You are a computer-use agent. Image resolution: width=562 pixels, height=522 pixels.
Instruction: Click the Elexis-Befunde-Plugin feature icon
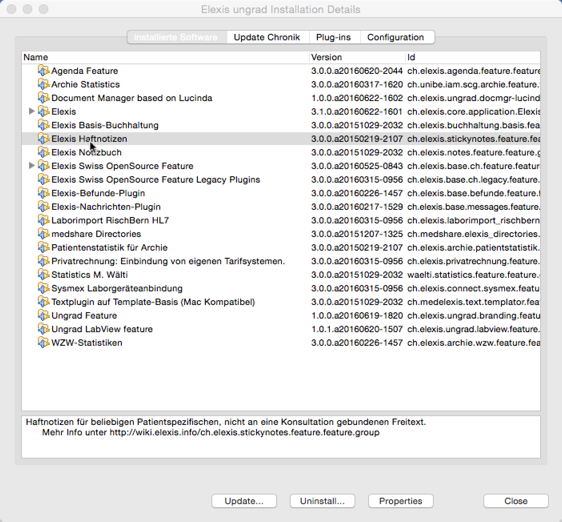pyautogui.click(x=43, y=193)
